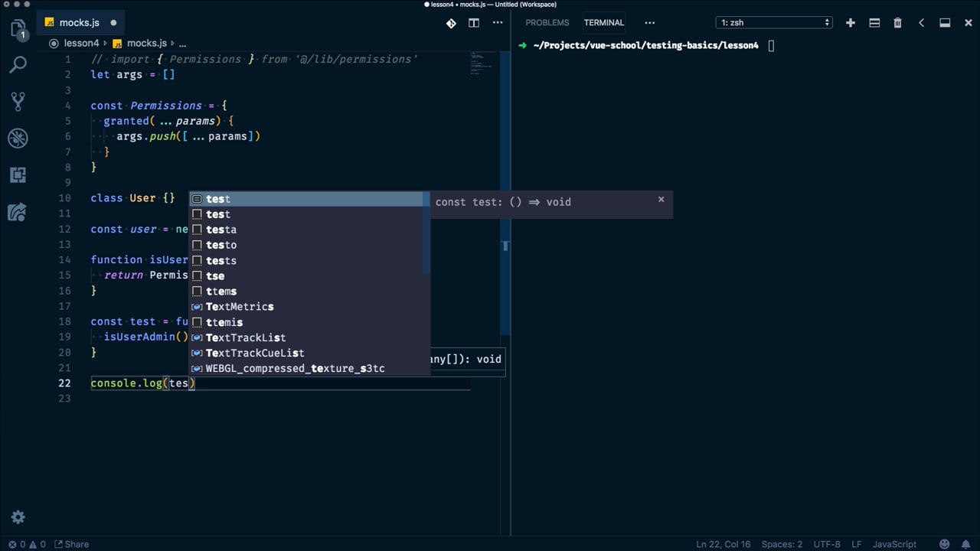Pick the 'TextTrackCueList' suggestion

306,353
